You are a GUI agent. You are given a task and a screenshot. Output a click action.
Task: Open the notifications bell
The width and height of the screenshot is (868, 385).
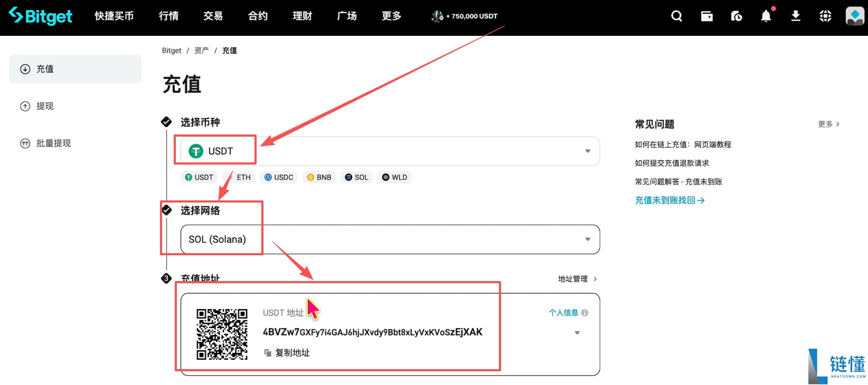click(766, 16)
